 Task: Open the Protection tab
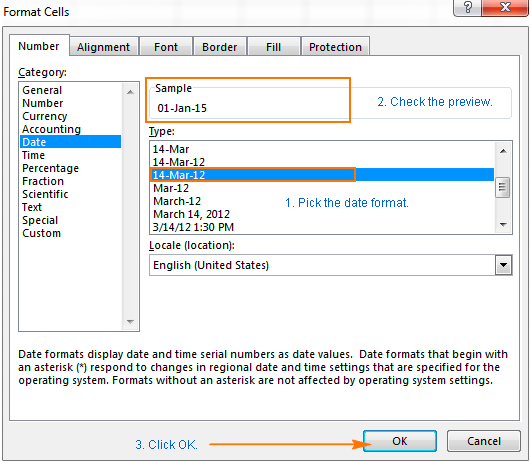[x=335, y=47]
